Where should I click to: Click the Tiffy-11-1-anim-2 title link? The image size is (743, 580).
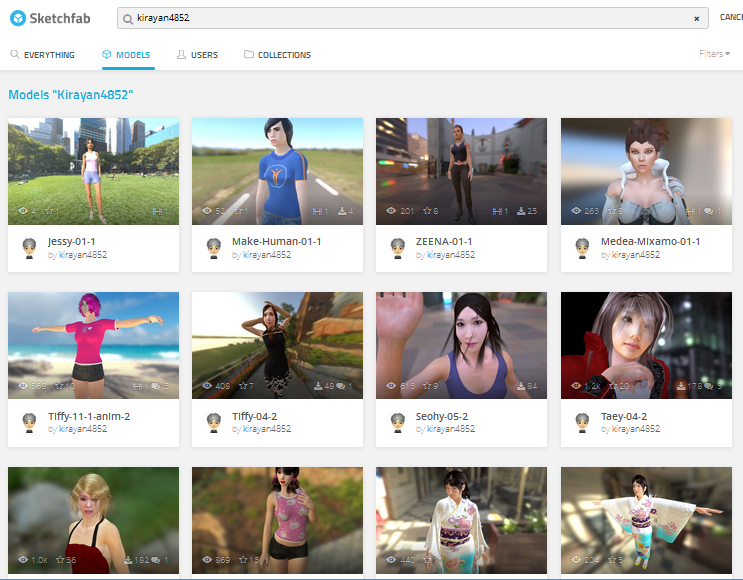(89, 417)
